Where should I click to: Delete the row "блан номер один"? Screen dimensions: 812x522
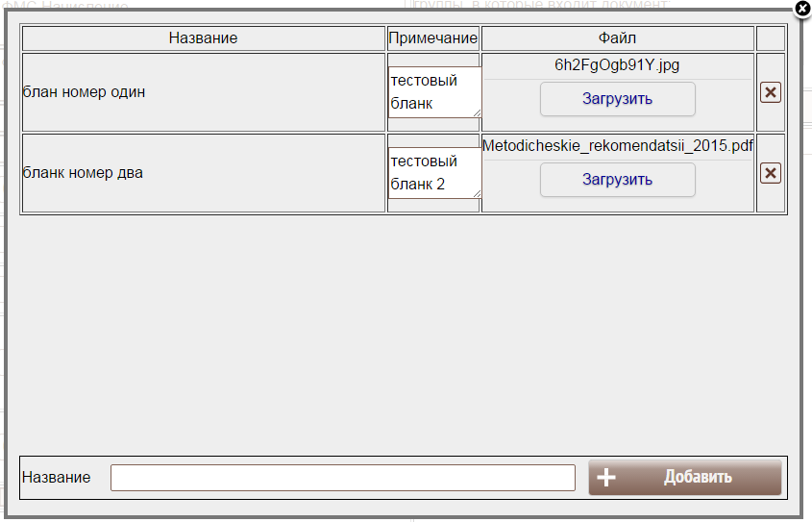click(770, 92)
